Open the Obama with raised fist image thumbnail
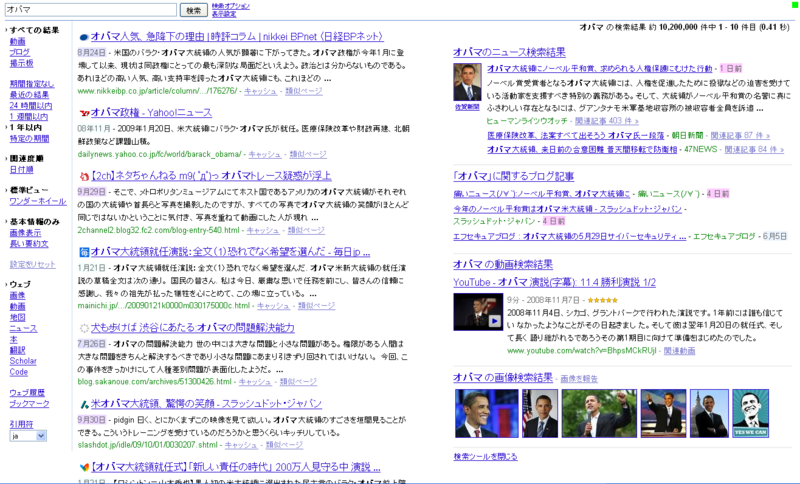Image resolution: width=800 pixels, height=484 pixels. (x=599, y=414)
